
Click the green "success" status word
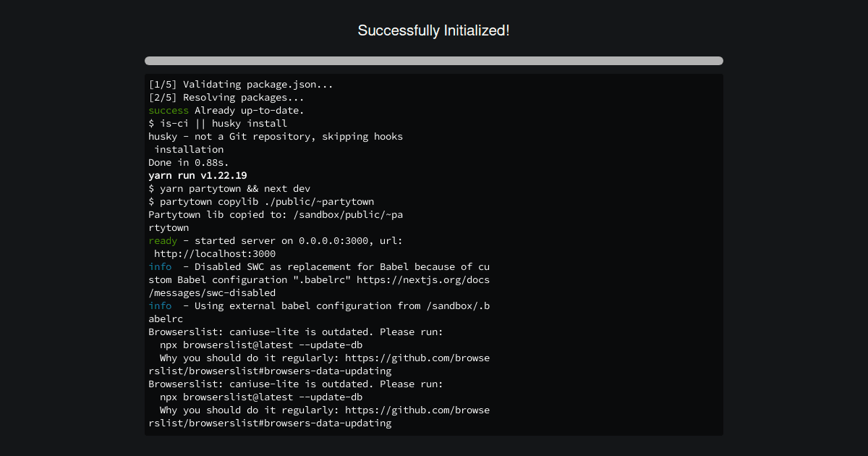169,111
